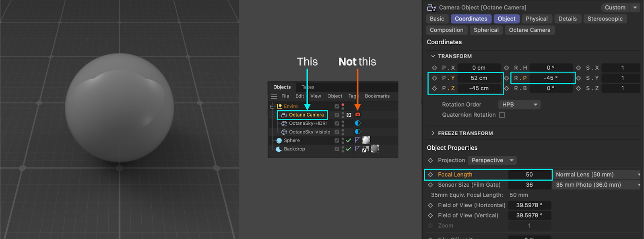The width and height of the screenshot is (644, 239).
Task: Open the Rotation Order HPB dropdown
Action: (x=519, y=105)
